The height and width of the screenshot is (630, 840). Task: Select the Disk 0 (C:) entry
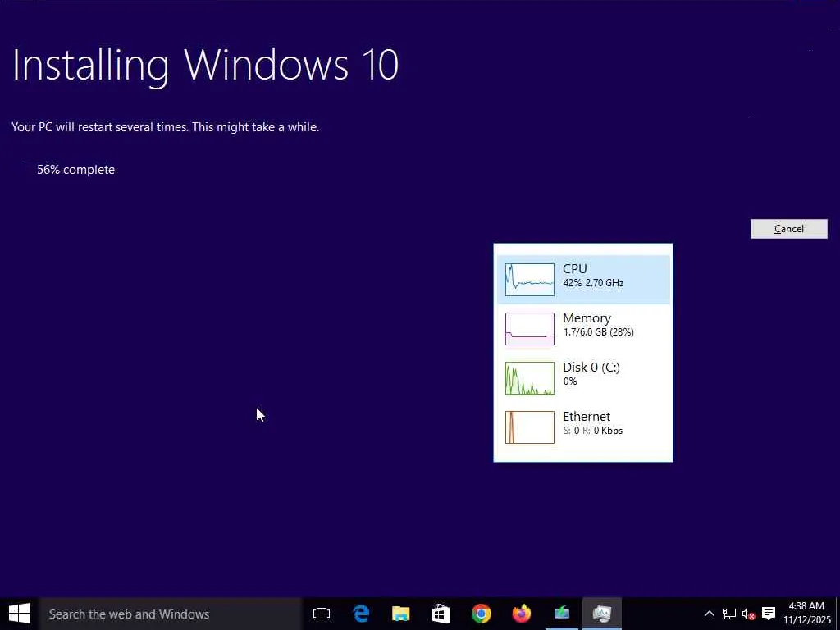583,377
